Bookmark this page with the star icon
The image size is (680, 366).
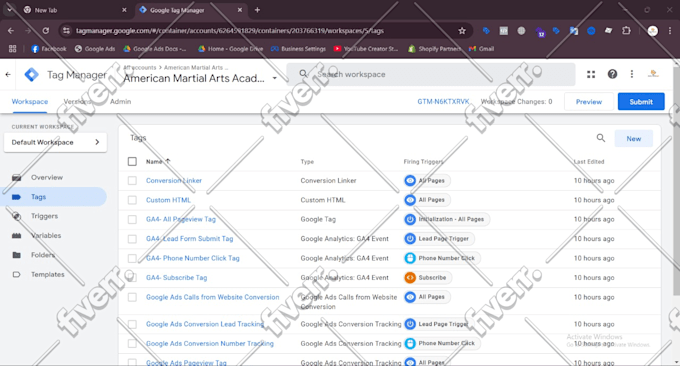pyautogui.click(x=462, y=31)
